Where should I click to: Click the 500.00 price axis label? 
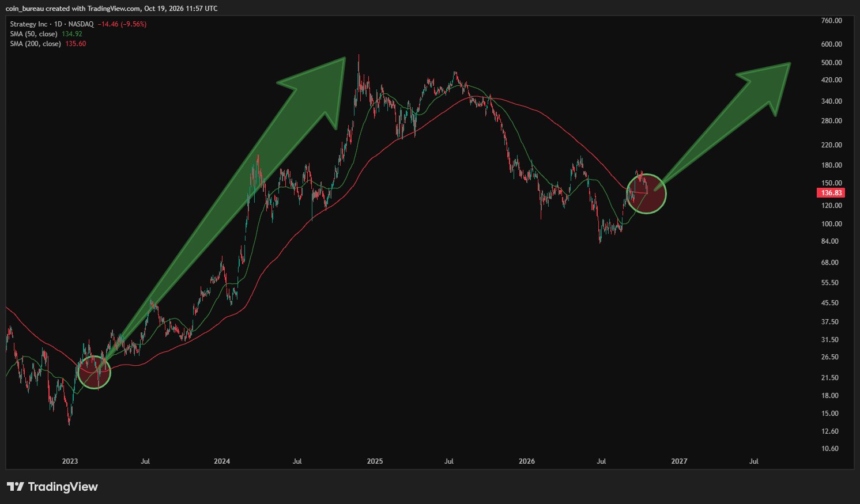click(x=831, y=63)
